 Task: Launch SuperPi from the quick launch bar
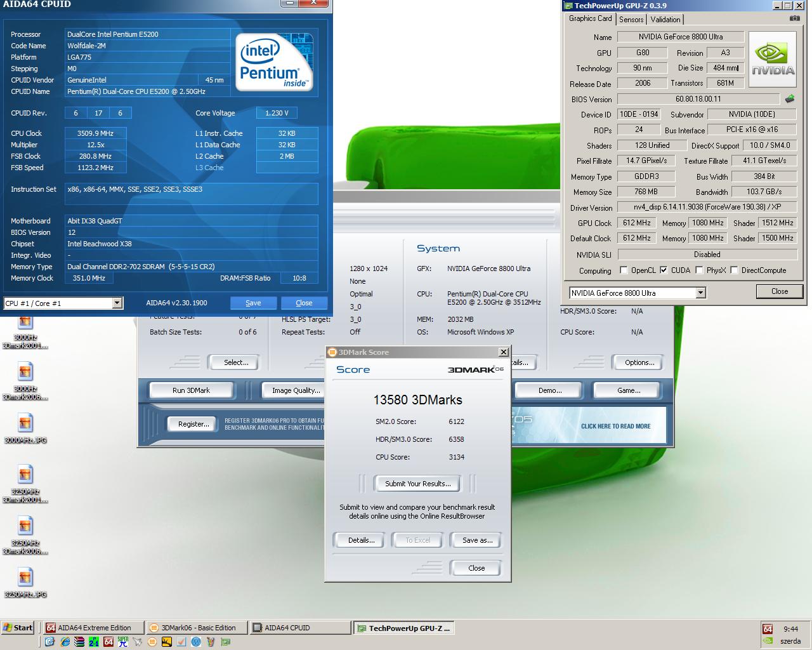coord(123,642)
